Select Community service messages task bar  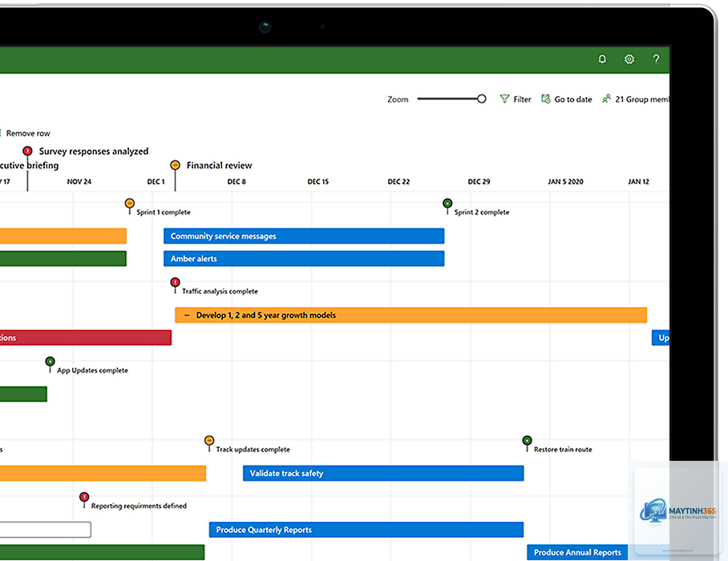tap(304, 236)
